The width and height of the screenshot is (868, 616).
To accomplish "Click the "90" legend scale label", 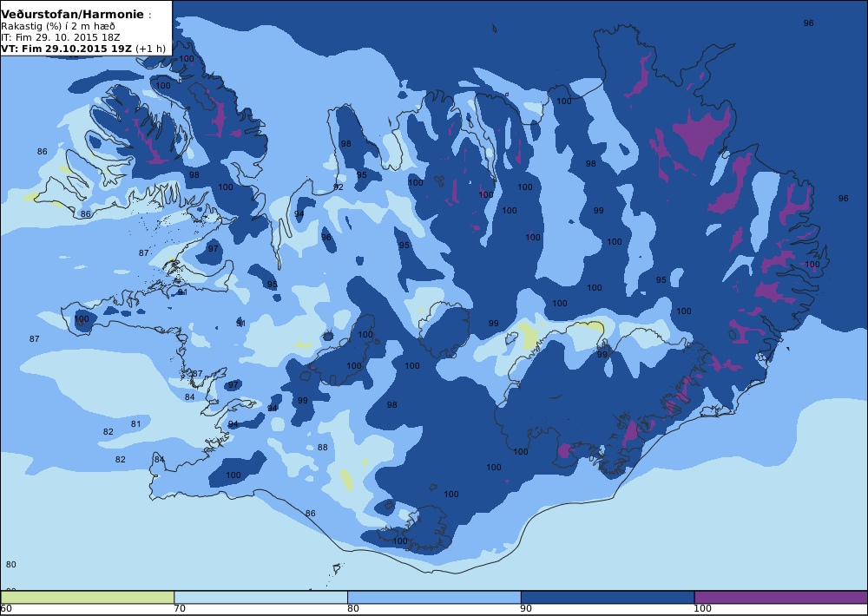I will (527, 609).
